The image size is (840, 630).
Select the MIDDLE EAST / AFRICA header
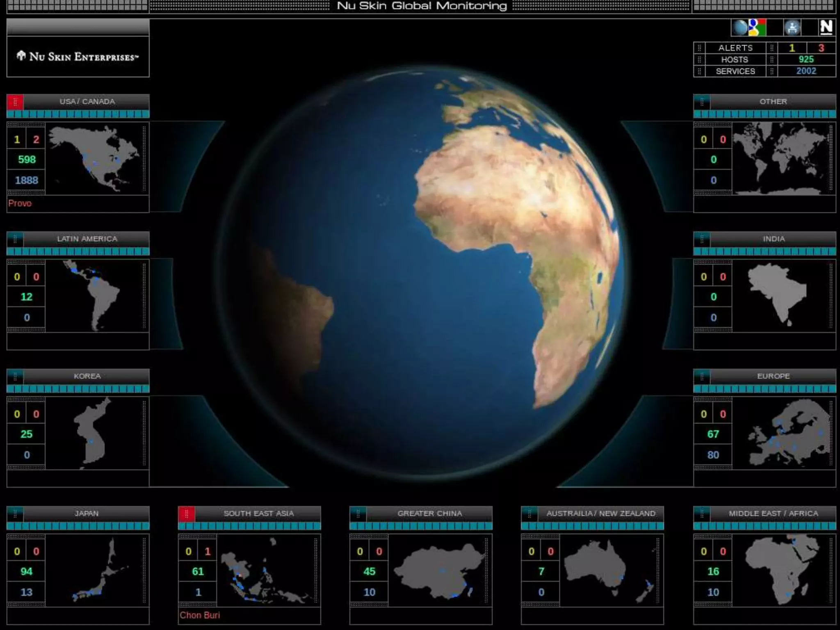tap(773, 514)
